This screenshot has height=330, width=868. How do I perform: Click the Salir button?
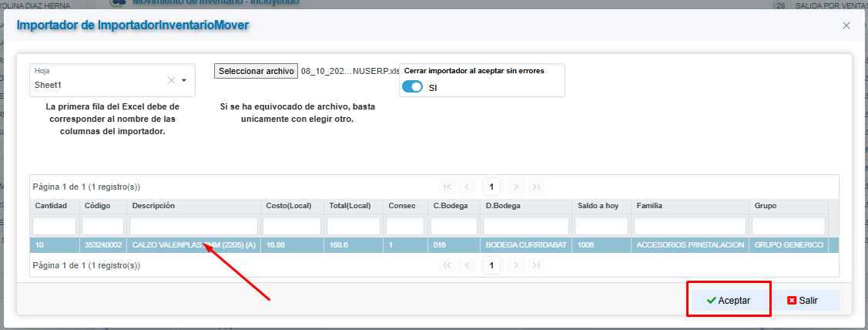tap(802, 300)
